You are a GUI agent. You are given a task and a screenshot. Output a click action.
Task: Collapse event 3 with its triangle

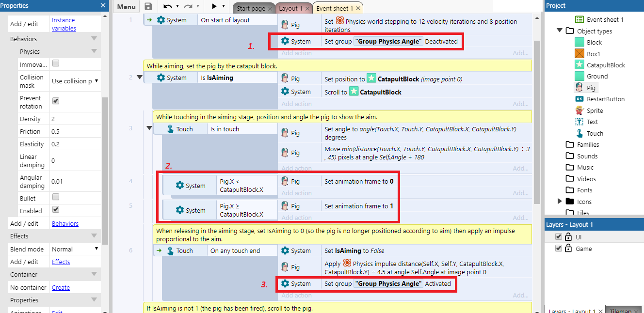coord(149,128)
